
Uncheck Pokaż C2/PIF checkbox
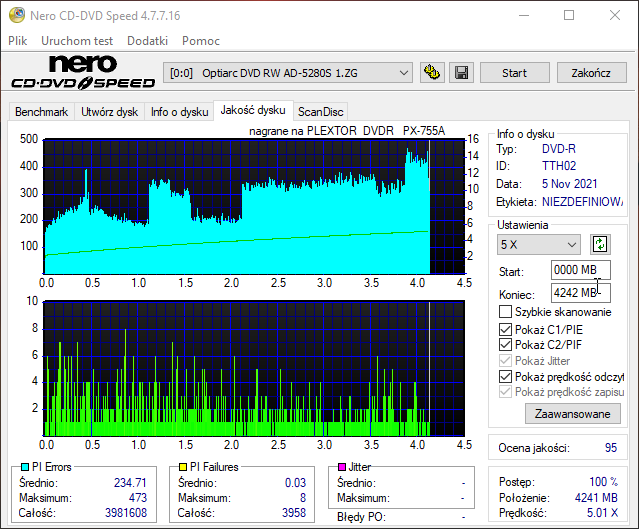click(505, 345)
